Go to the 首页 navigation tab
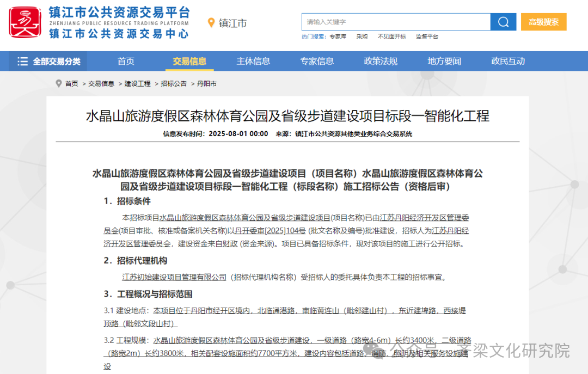Screen dimensions: 588x374 [x=126, y=61]
